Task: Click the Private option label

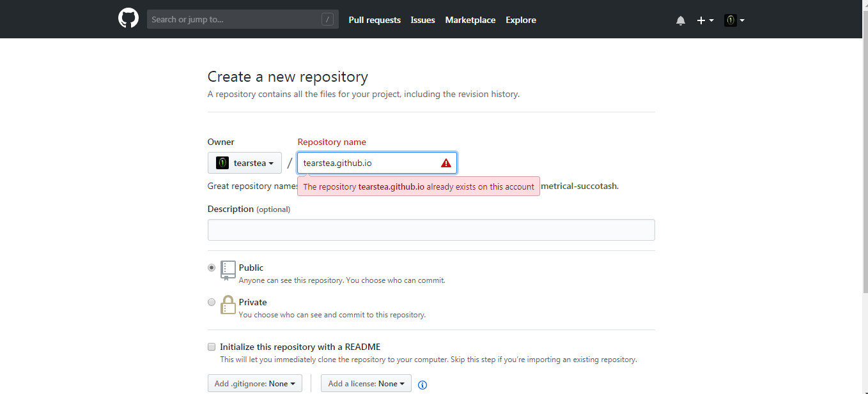Action: 253,302
